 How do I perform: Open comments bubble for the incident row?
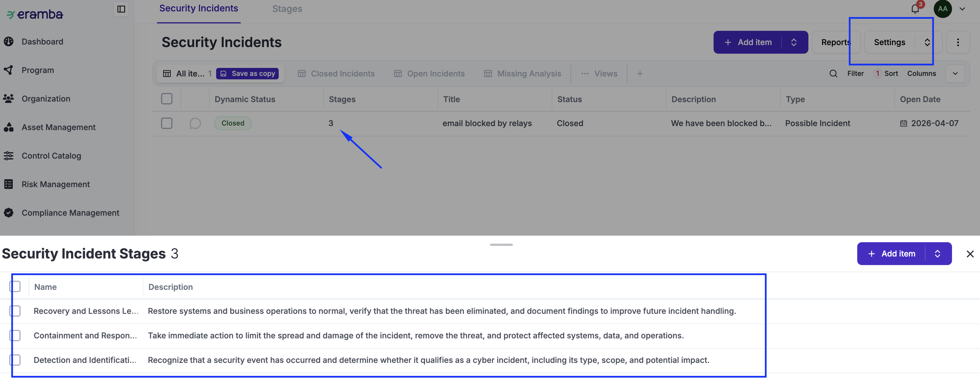point(195,123)
